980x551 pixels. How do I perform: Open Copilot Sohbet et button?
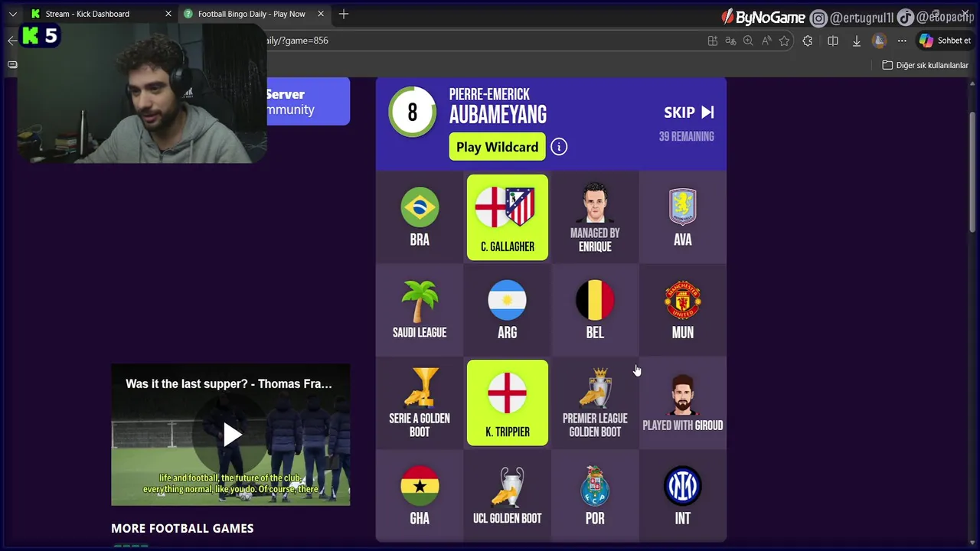(946, 41)
